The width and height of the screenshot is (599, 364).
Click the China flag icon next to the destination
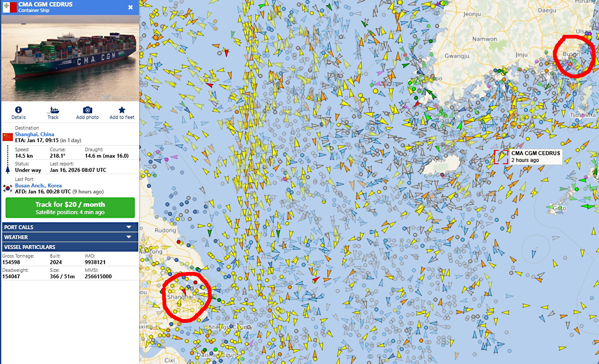coord(8,137)
